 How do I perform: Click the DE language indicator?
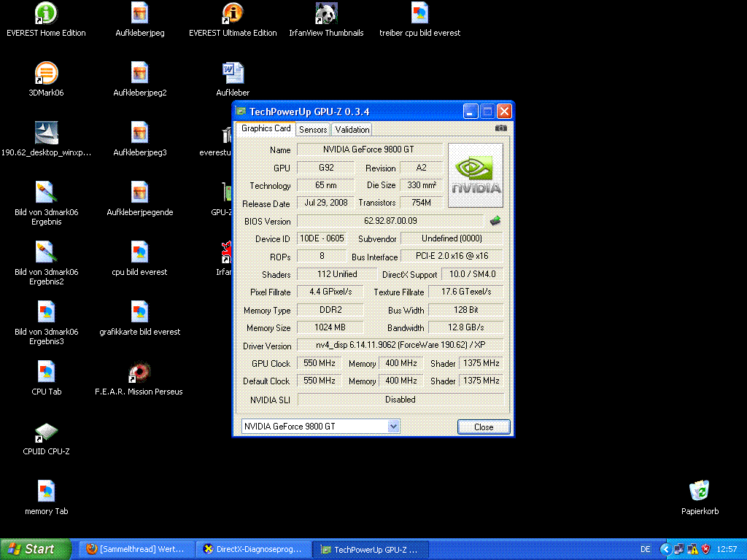(646, 550)
